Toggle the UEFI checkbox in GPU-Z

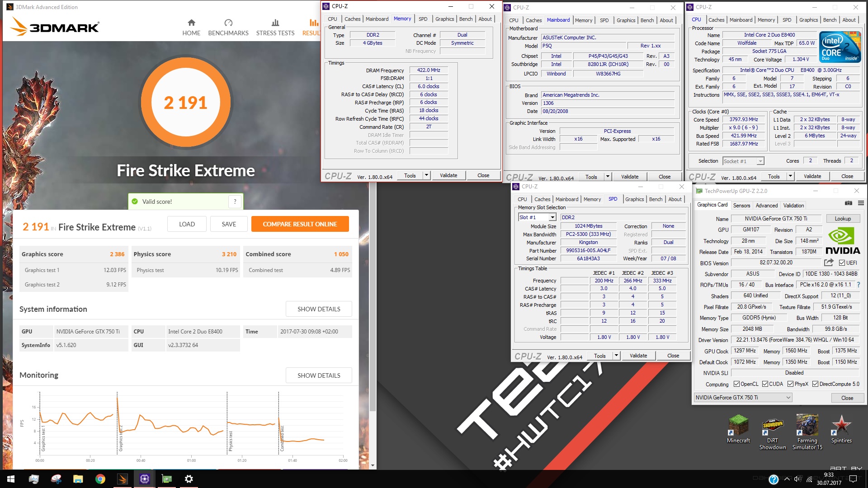pyautogui.click(x=842, y=263)
